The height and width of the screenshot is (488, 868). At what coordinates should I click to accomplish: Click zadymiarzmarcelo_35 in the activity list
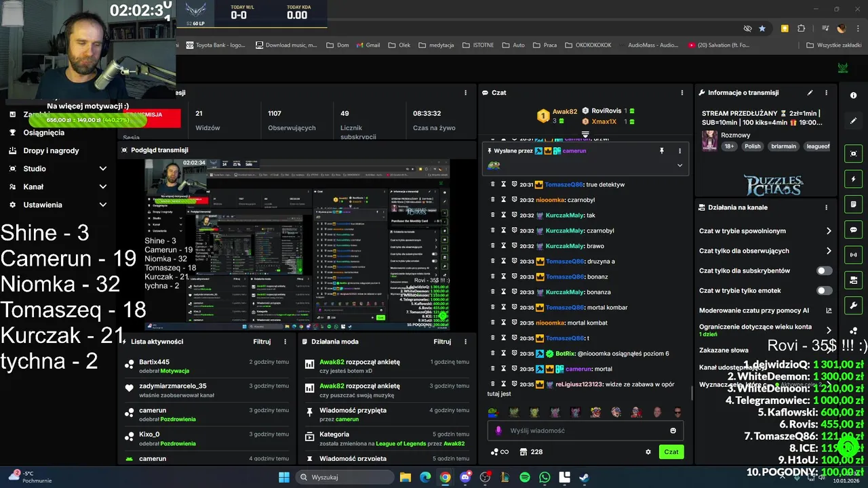[x=173, y=386]
